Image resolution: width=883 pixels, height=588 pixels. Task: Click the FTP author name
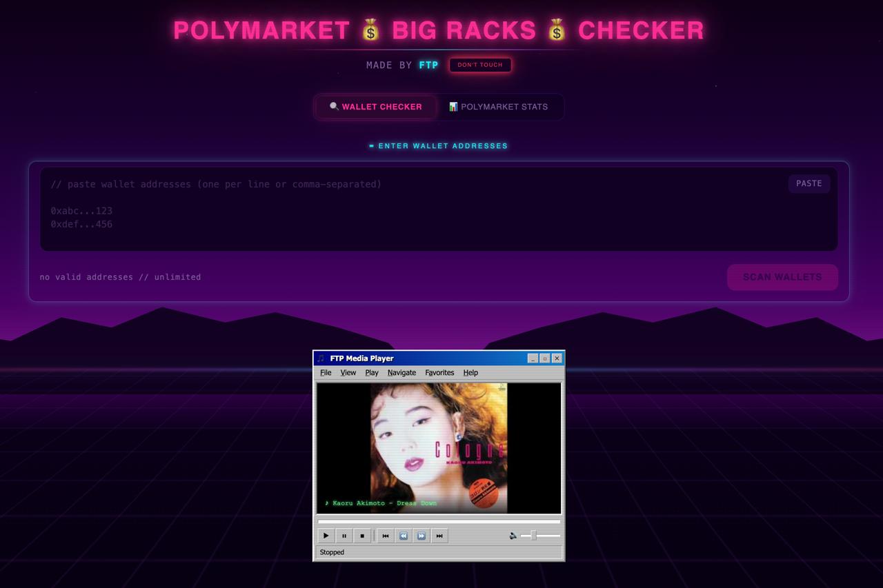coord(428,65)
